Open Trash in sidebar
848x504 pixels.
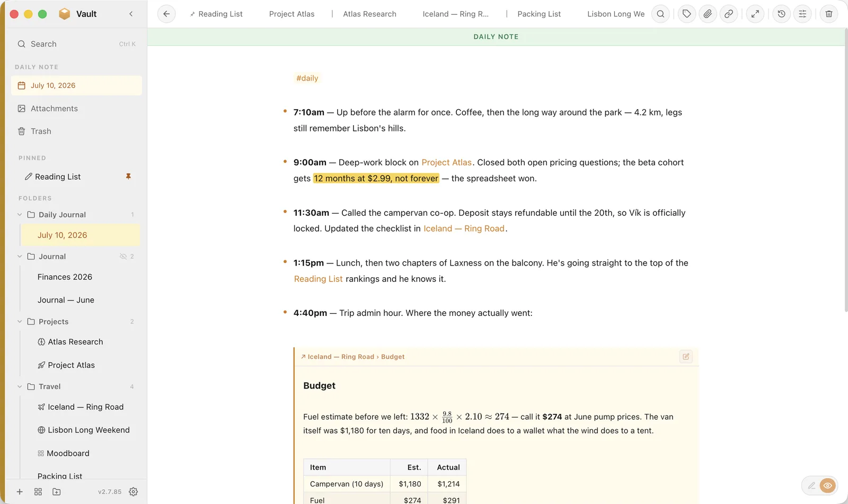click(76, 131)
